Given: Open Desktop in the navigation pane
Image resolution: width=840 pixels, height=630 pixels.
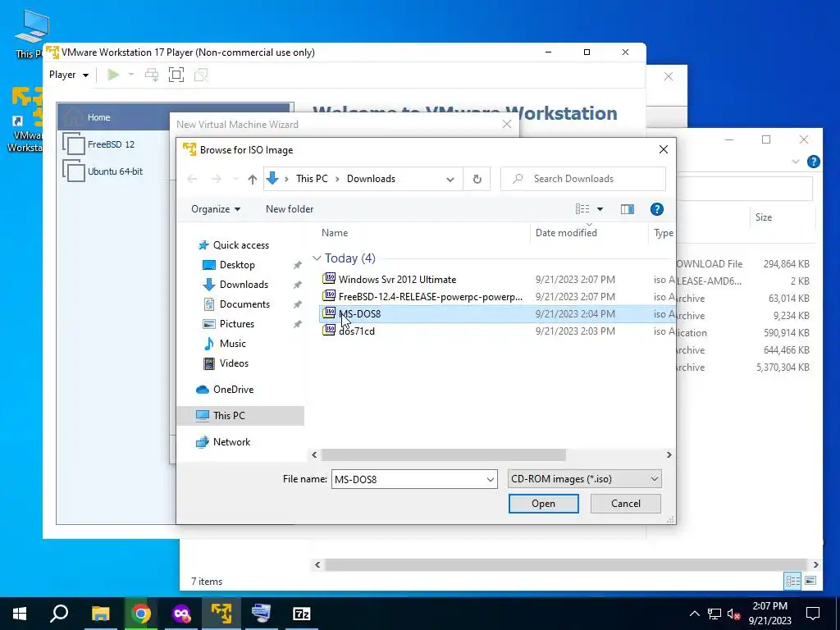Looking at the screenshot, I should click(237, 265).
